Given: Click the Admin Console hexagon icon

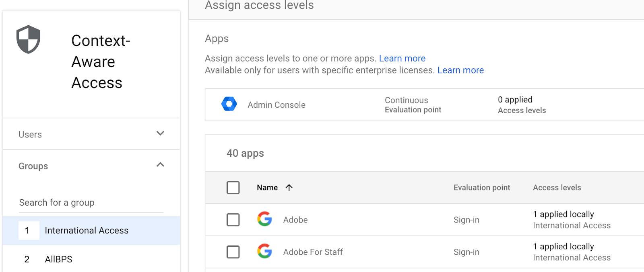Looking at the screenshot, I should pos(229,104).
